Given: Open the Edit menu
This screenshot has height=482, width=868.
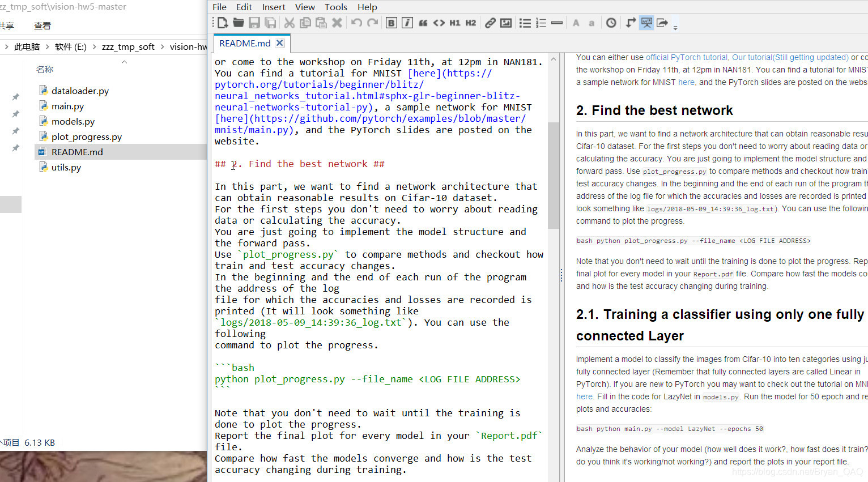Looking at the screenshot, I should (x=244, y=7).
